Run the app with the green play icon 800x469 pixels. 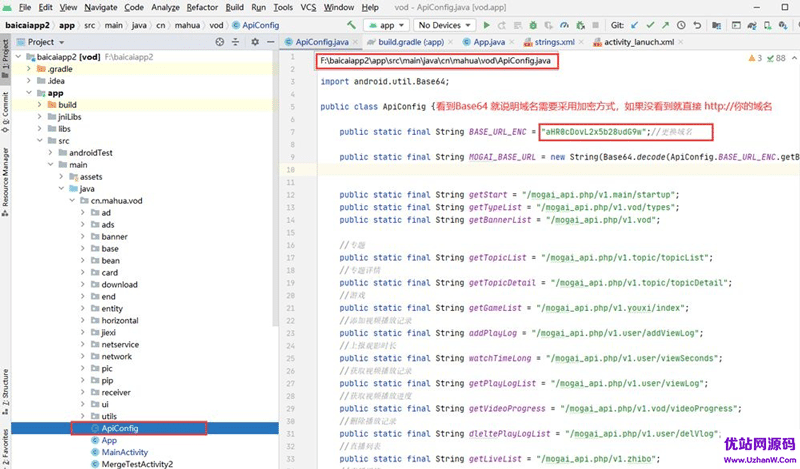(486, 25)
